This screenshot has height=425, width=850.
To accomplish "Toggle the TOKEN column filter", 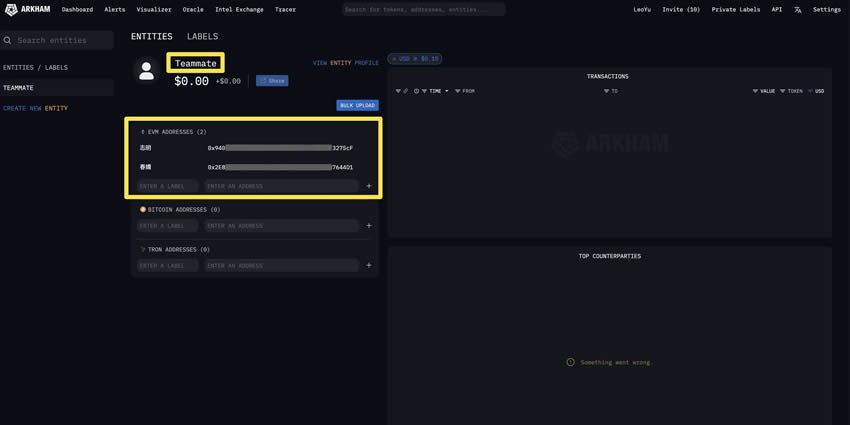I will pos(791,91).
